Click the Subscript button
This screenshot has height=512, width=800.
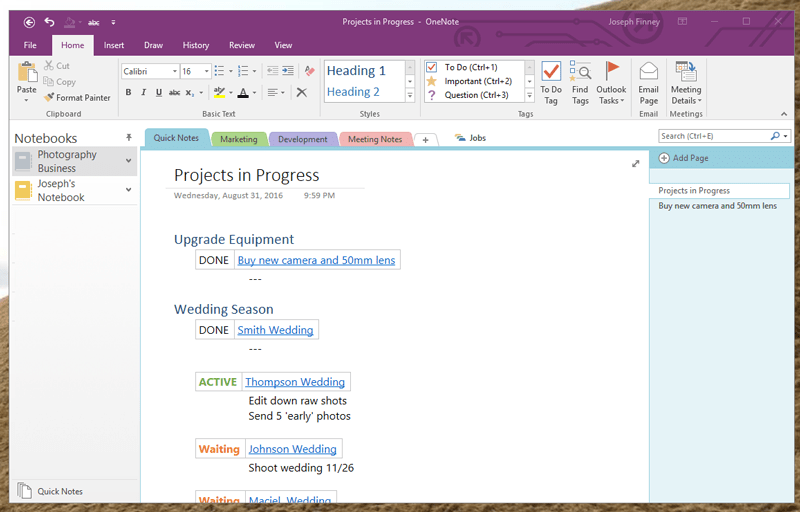(189, 92)
